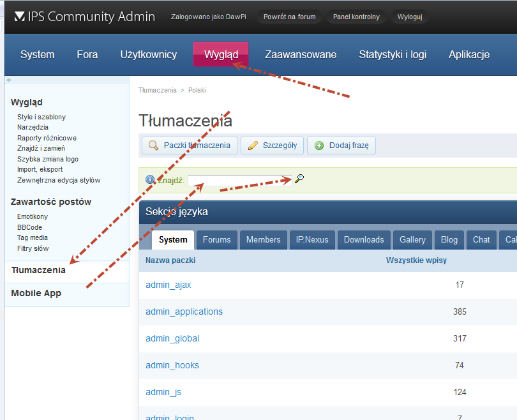Click the Wyloguj logout button
Viewport: 517px width, 420px height.
(410, 17)
